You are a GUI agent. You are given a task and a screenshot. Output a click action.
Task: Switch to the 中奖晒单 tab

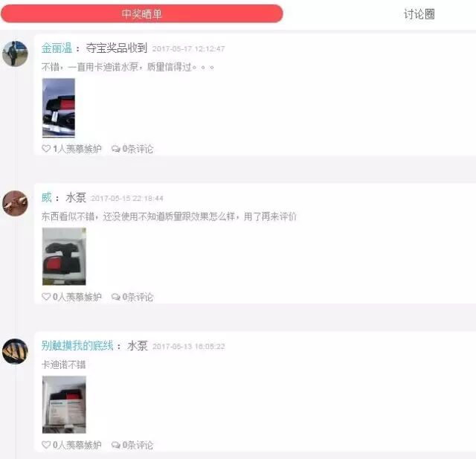[x=142, y=13]
